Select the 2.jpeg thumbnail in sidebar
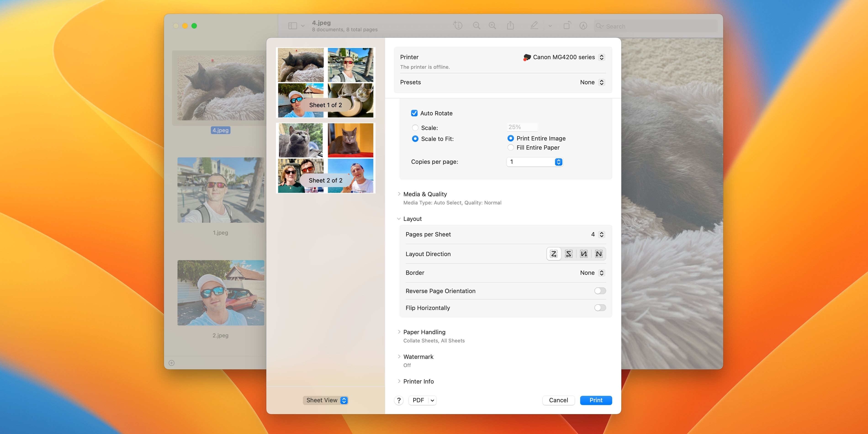This screenshot has height=434, width=868. 221,293
